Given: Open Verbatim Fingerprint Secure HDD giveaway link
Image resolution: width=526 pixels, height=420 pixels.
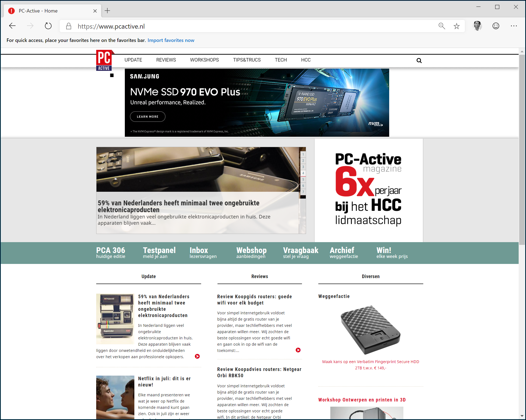Looking at the screenshot, I should pyautogui.click(x=371, y=365).
